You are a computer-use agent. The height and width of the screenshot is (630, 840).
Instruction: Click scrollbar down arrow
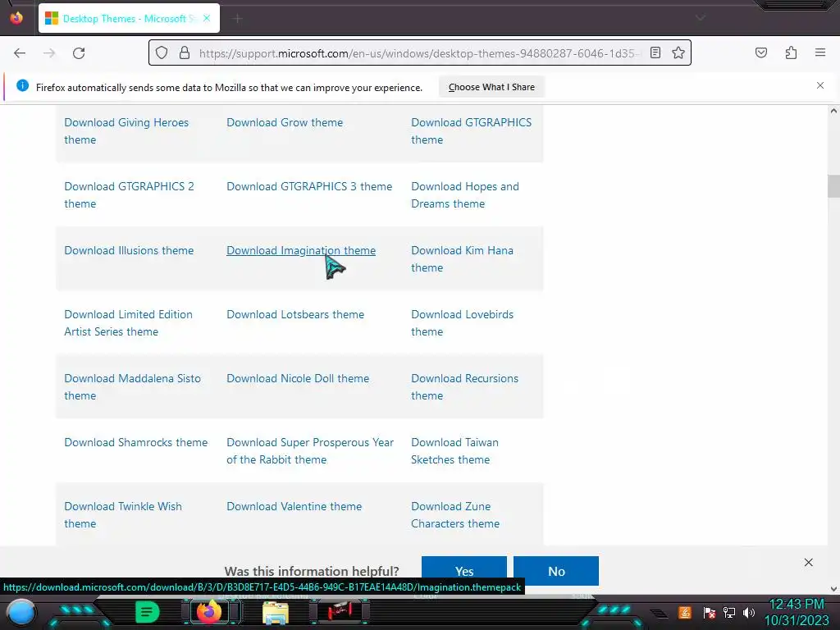tap(833, 589)
